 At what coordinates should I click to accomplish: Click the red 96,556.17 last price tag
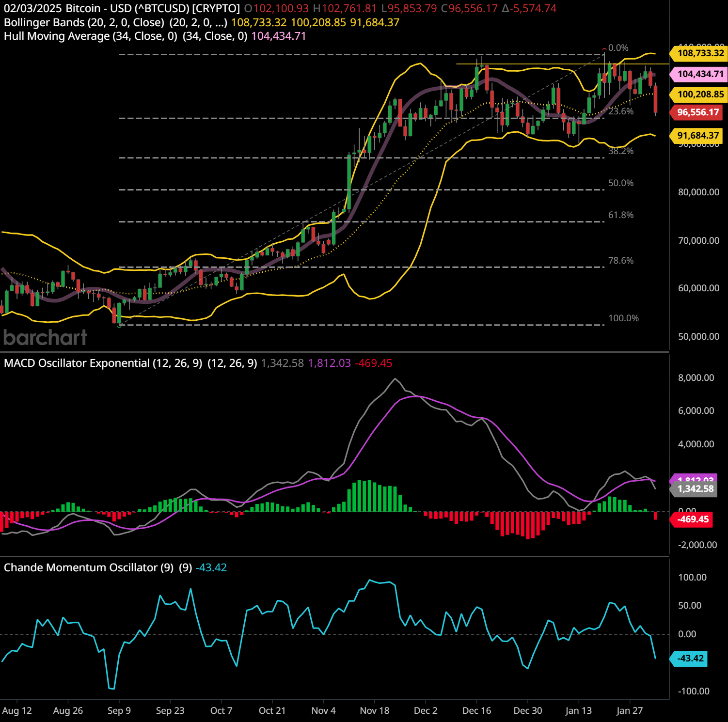697,112
